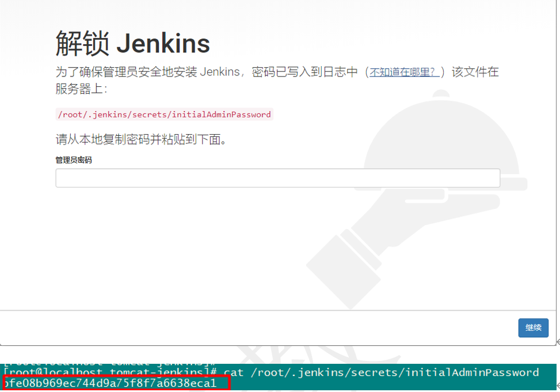560x392 pixels.
Task: Click the 解锁 Jenkins heading
Action: point(132,44)
